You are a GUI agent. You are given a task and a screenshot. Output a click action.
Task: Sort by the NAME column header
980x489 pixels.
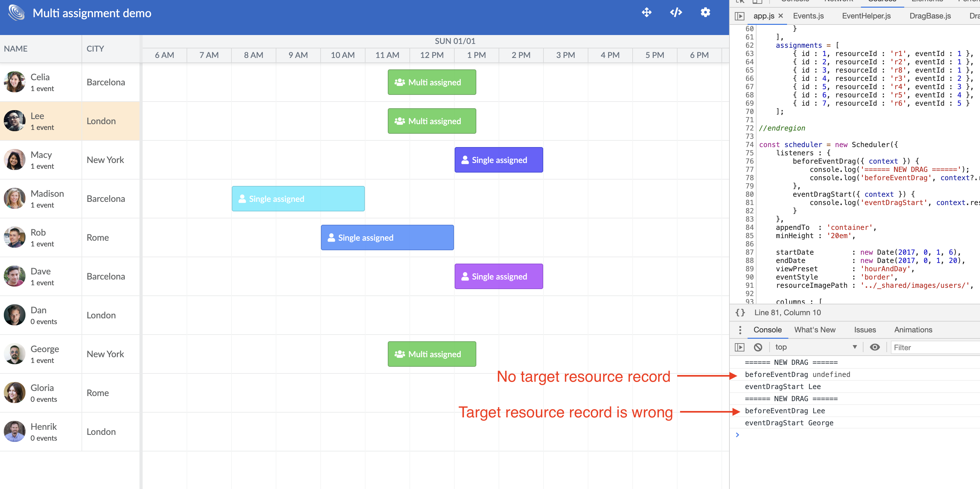pos(16,49)
